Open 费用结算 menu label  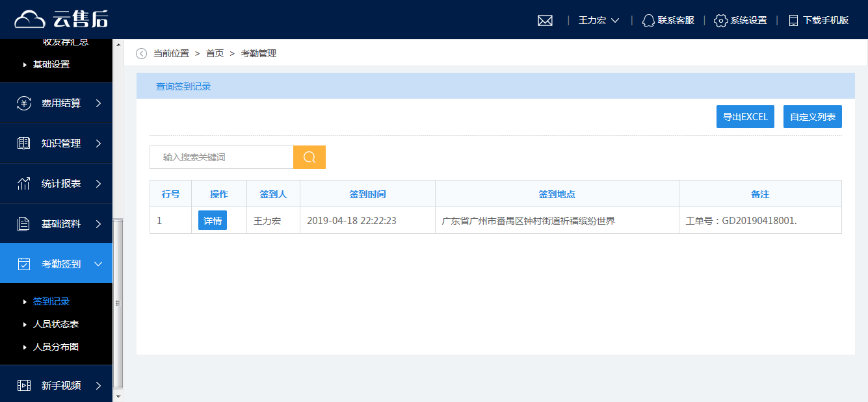(x=61, y=103)
